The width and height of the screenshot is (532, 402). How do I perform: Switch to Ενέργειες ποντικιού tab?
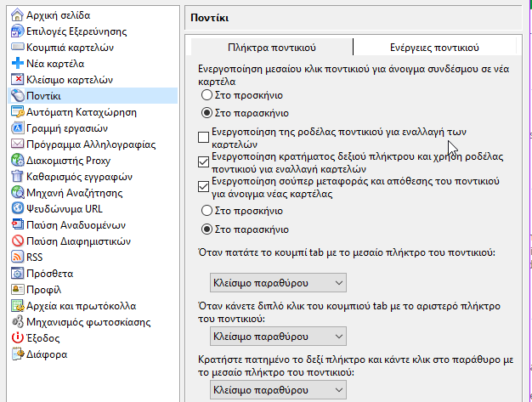tap(433, 48)
